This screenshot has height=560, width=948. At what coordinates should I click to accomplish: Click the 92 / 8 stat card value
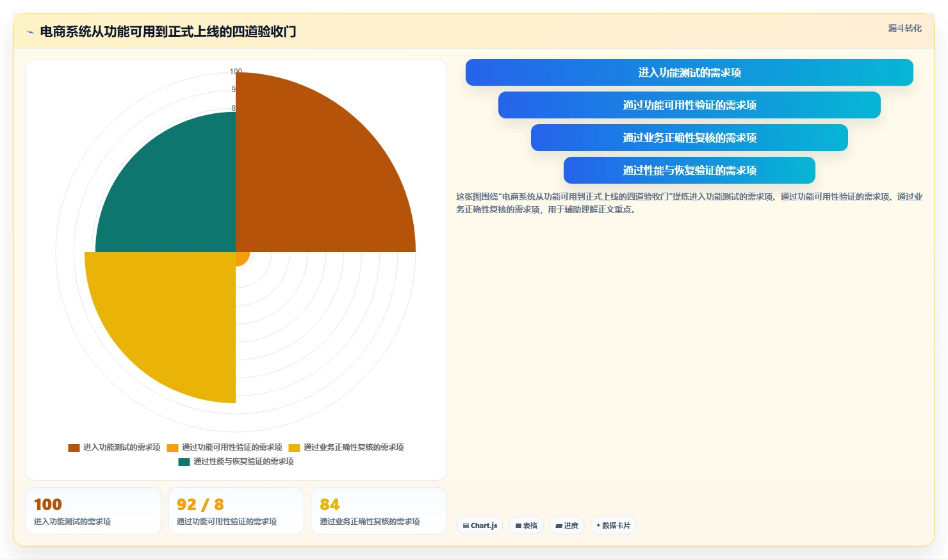tap(200, 504)
